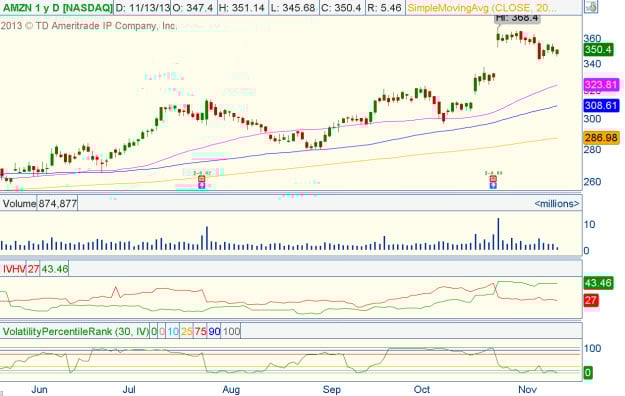This screenshot has height=396, width=625.
Task: Click the 10 level in VolatilityPercentileRank header
Action: [173, 331]
